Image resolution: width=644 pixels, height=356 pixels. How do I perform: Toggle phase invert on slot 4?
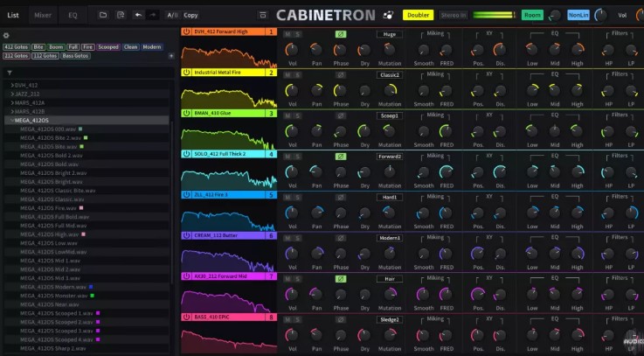click(x=340, y=157)
